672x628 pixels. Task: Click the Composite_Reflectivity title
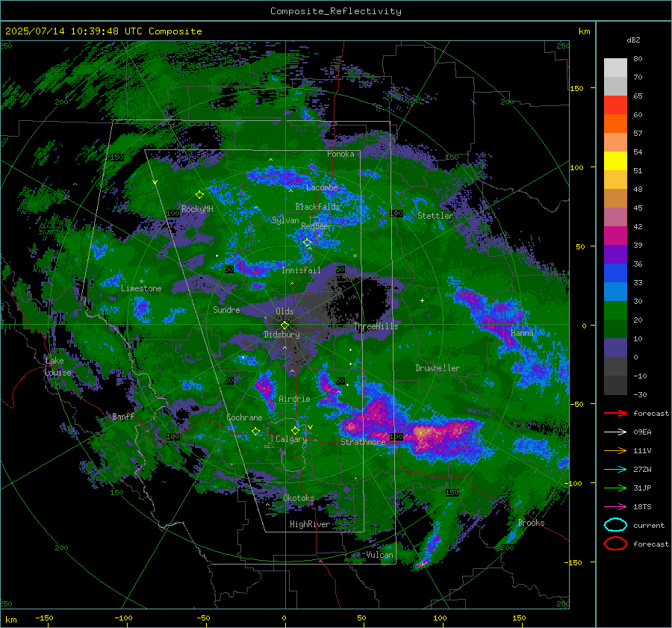click(x=336, y=11)
